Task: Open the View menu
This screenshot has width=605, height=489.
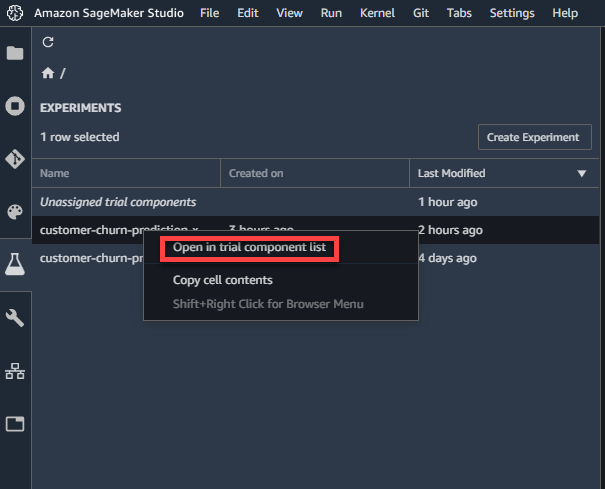Action: (289, 13)
